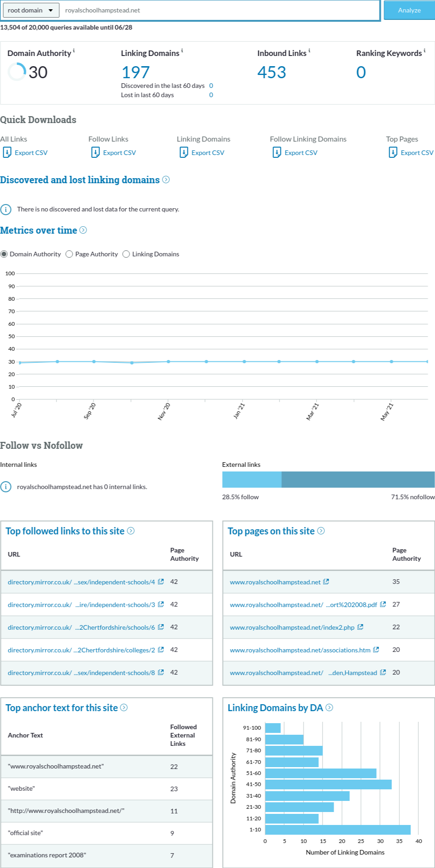Expand the Metrics over time arrow

[83, 230]
